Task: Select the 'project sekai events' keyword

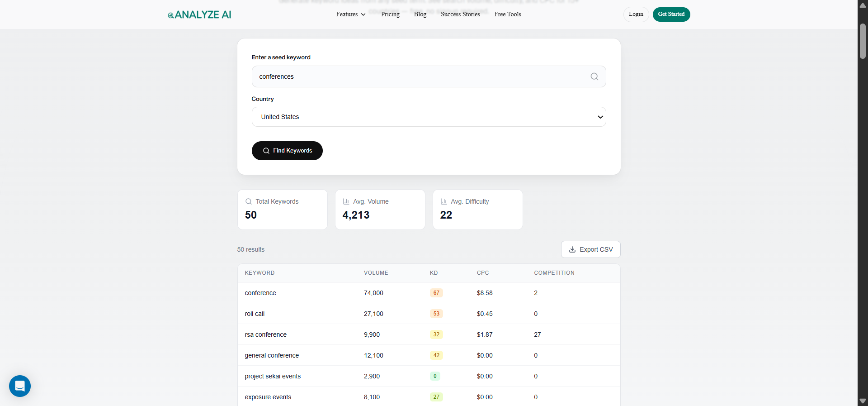Action: click(x=273, y=376)
